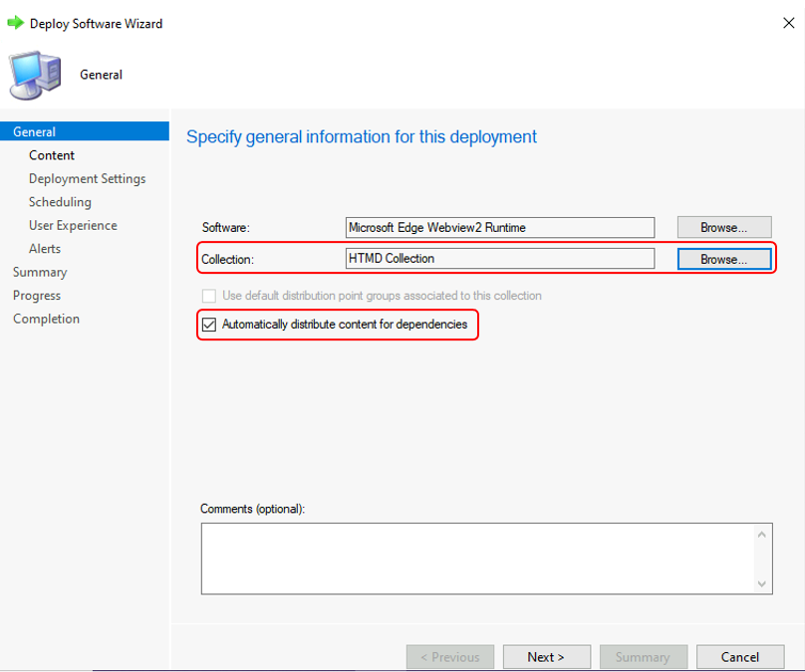This screenshot has height=672, width=805.
Task: Select the General step in sidebar
Action: coord(85,131)
